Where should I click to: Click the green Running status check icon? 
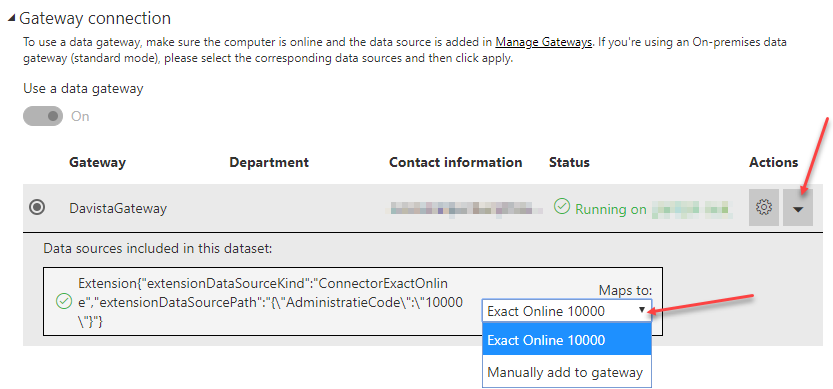(562, 206)
